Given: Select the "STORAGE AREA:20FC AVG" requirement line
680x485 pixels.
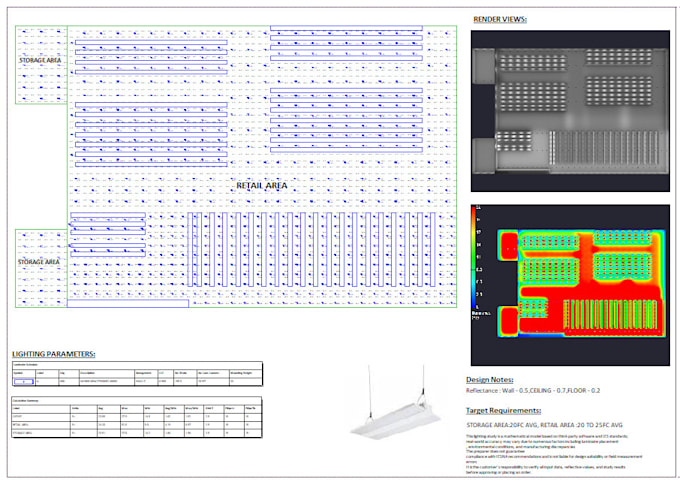Looking at the screenshot, I should 544,425.
